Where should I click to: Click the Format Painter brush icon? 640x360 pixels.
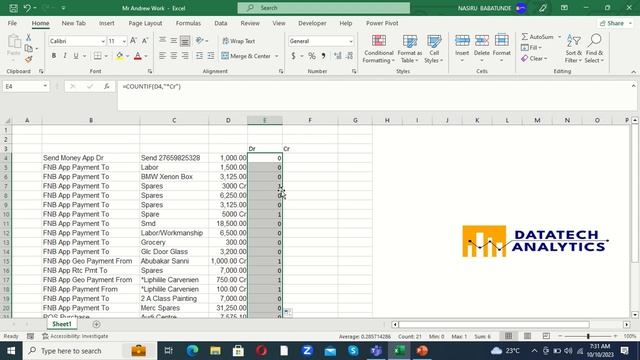(29, 60)
